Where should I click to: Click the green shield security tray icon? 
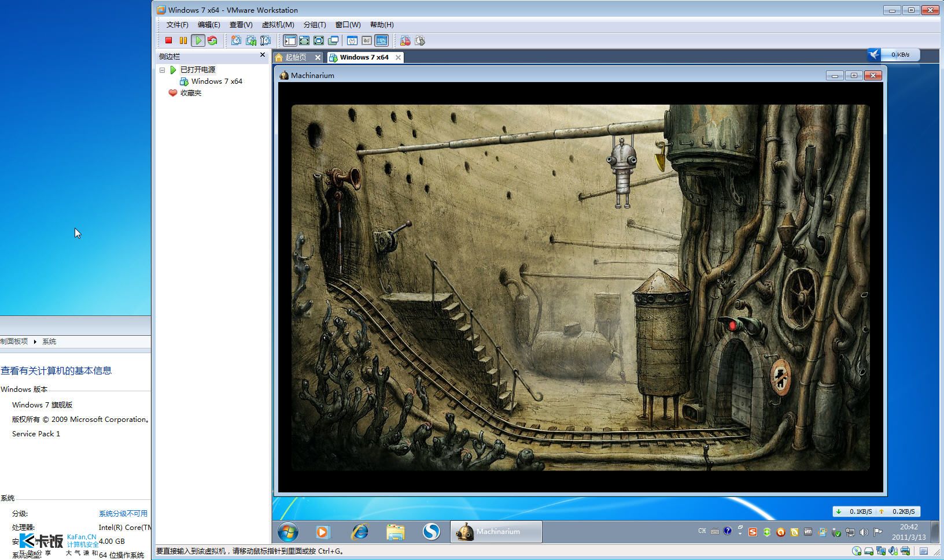coord(766,532)
